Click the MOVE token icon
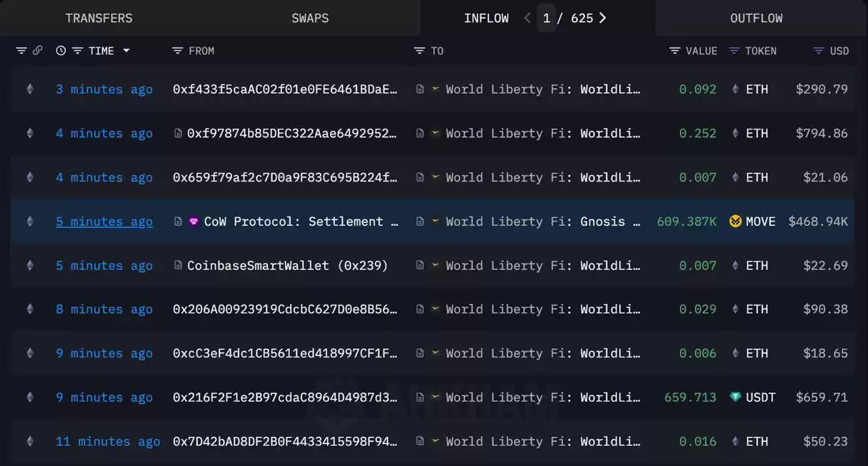The height and width of the screenshot is (466, 868). point(736,221)
